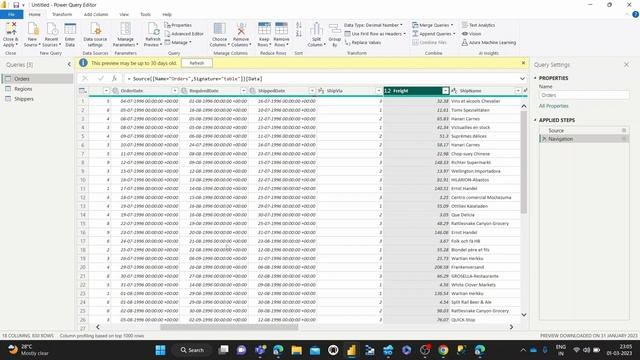Select the Regions query
The image size is (640, 360).
pyautogui.click(x=38, y=89)
